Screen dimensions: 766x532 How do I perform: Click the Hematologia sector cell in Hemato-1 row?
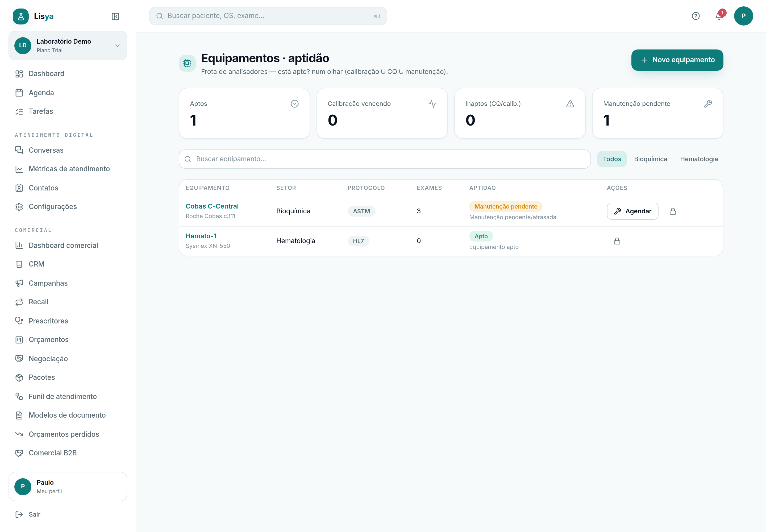pyautogui.click(x=296, y=241)
